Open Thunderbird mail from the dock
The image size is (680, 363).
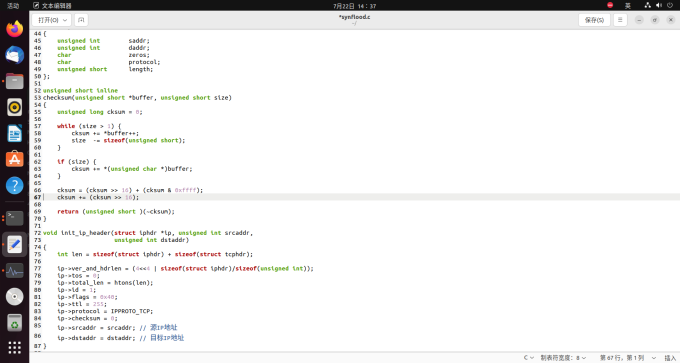15,55
